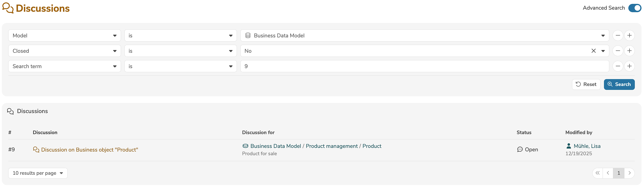Reset the search filters
644x188 pixels.
[586, 85]
